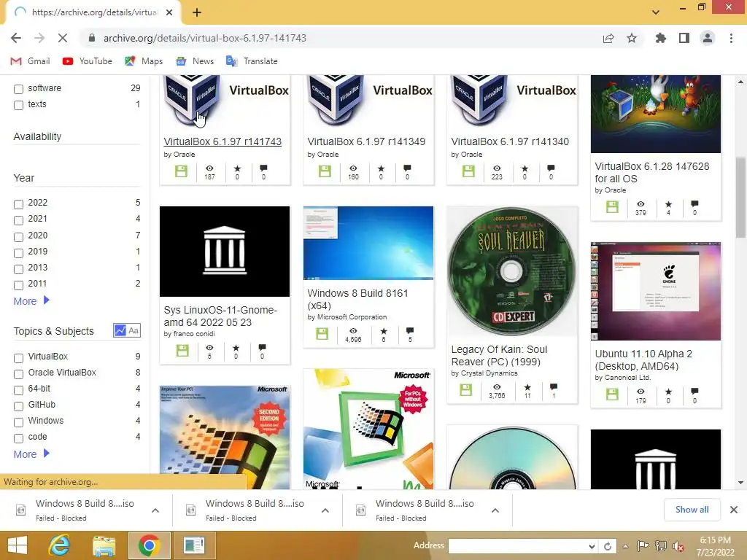Image resolution: width=747 pixels, height=560 pixels.
Task: Open YouTube bookmark
Action: 88,61
